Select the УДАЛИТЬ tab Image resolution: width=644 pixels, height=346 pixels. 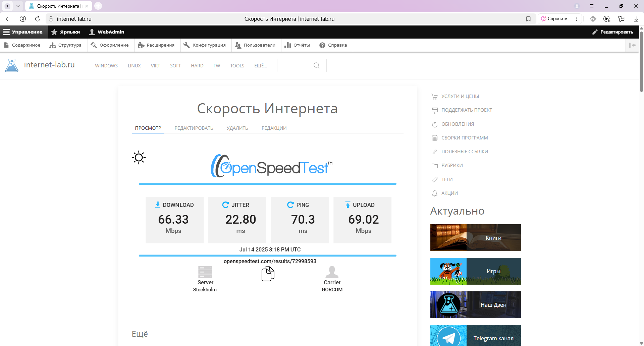(x=237, y=128)
